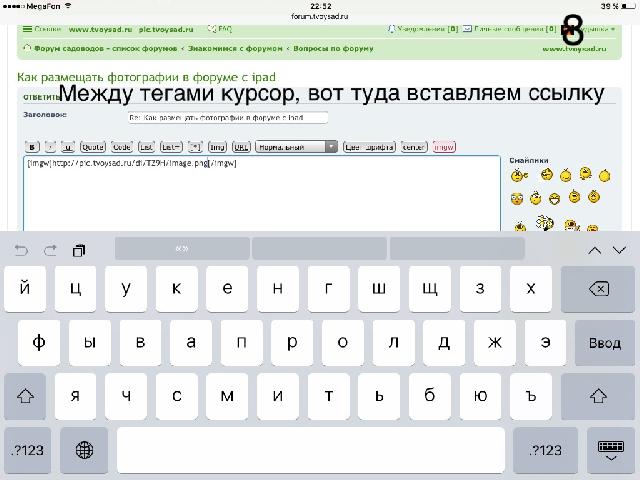This screenshot has width=640, height=480.
Task: Tap the ф key
Action: [x=39, y=342]
